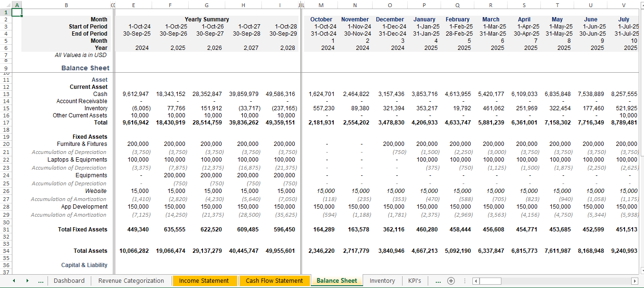Click the Furniture & Fixtures label

point(82,144)
